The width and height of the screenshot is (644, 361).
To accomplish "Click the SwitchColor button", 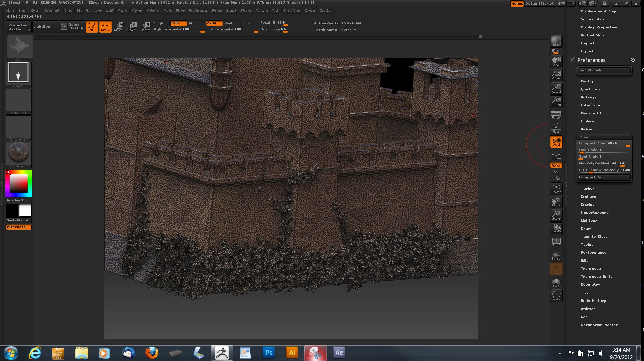I will pos(19,220).
